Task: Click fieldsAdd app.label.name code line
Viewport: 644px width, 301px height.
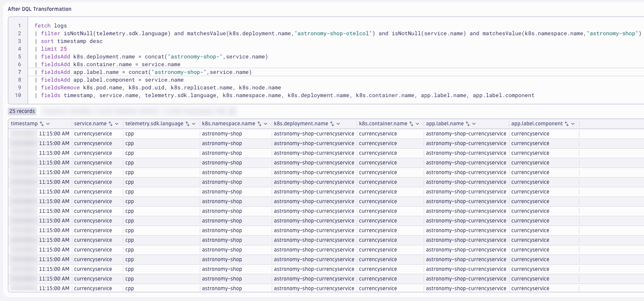Action: point(143,72)
